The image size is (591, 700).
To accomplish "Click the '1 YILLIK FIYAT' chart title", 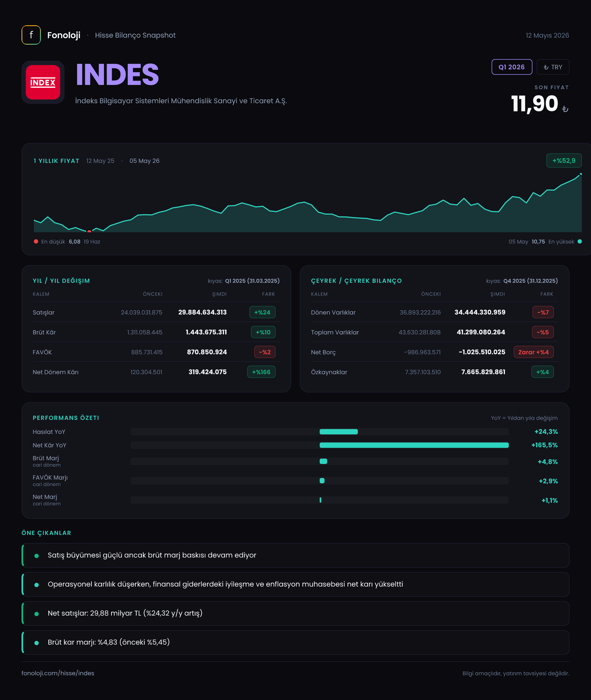I will point(56,161).
